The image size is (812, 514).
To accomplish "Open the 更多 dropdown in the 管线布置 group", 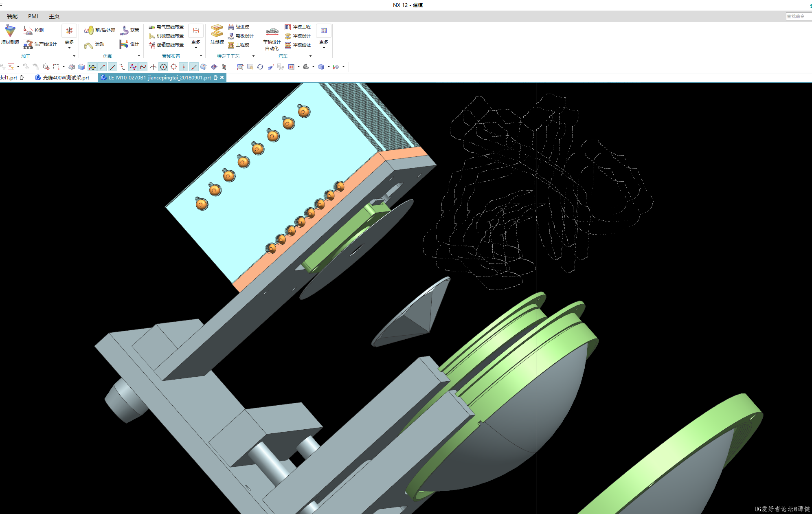I will 196,37.
